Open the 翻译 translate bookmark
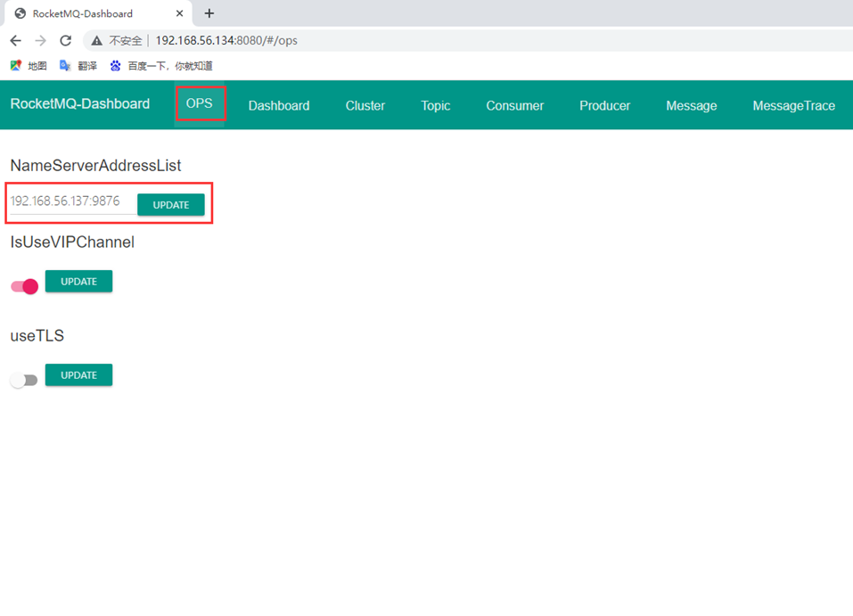853x616 pixels. [78, 66]
